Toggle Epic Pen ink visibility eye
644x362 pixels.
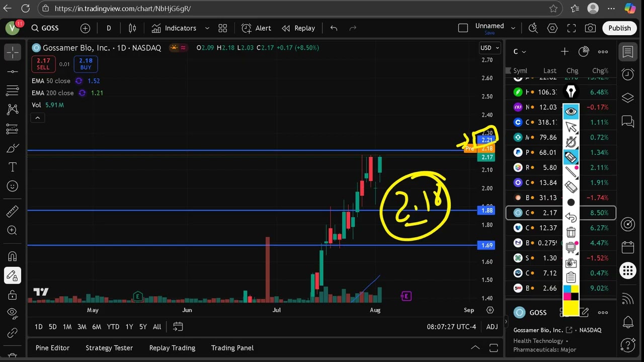pyautogui.click(x=571, y=112)
